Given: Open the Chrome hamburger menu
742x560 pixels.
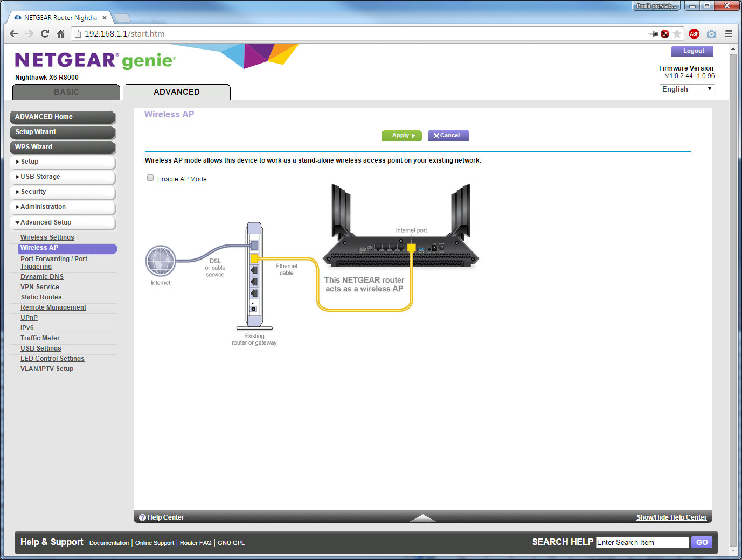Looking at the screenshot, I should pyautogui.click(x=729, y=34).
